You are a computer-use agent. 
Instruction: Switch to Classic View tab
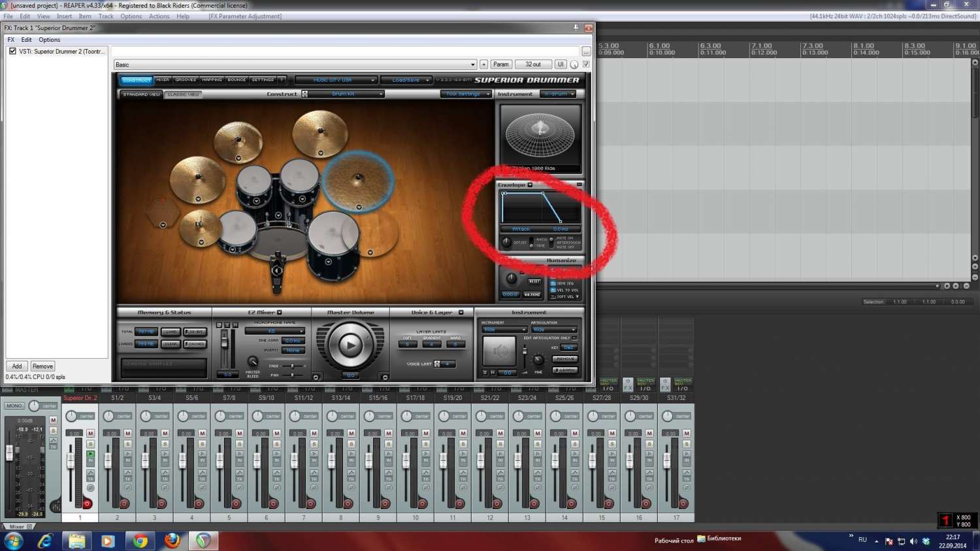[183, 95]
